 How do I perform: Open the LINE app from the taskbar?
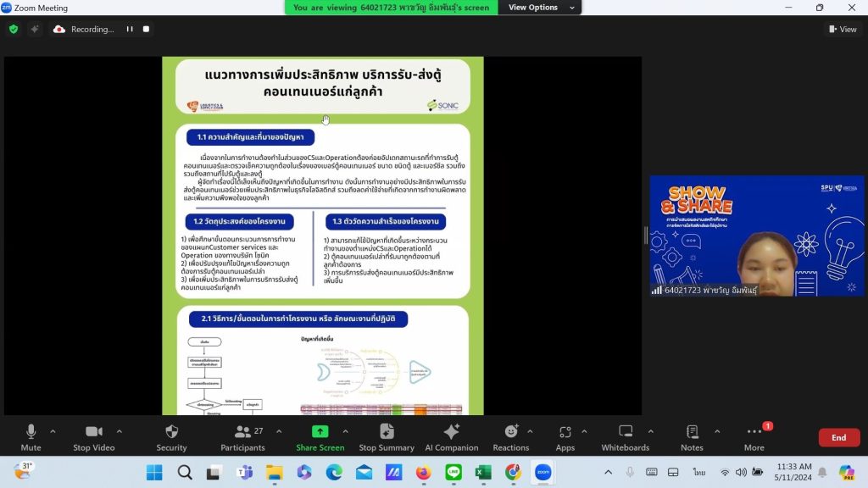453,472
